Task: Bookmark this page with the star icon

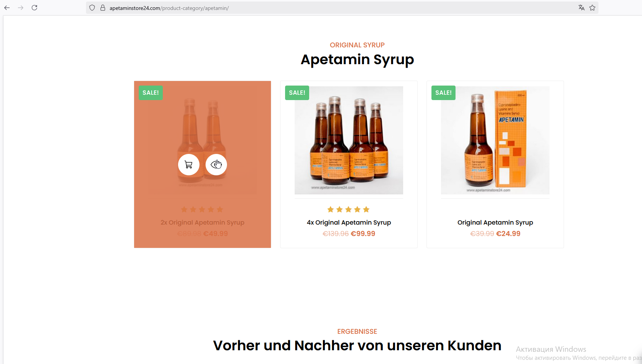Action: coord(592,8)
